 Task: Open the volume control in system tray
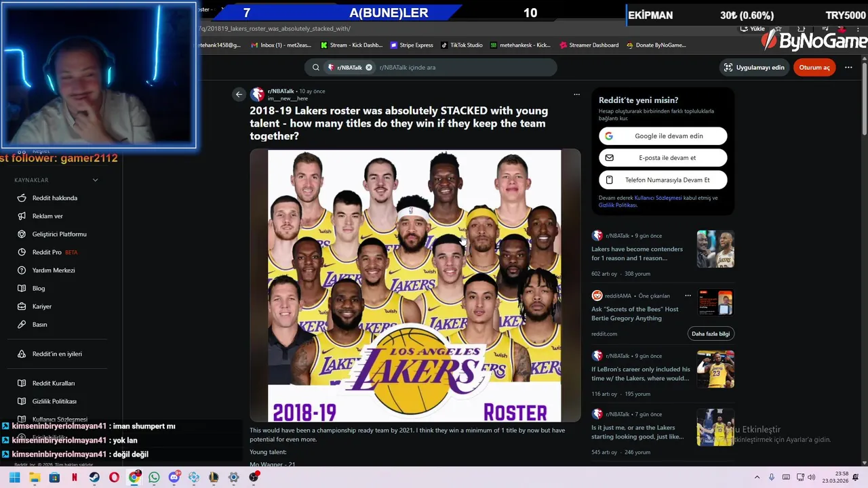[x=812, y=477]
